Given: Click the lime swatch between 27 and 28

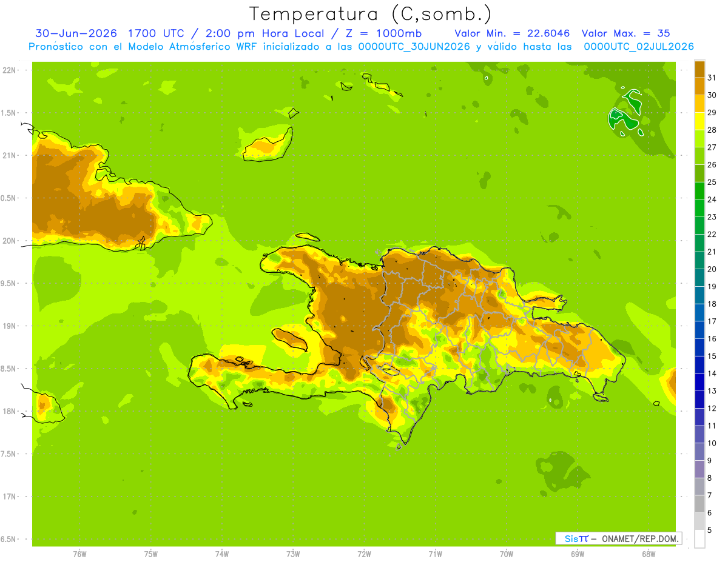Looking at the screenshot, I should [699, 138].
